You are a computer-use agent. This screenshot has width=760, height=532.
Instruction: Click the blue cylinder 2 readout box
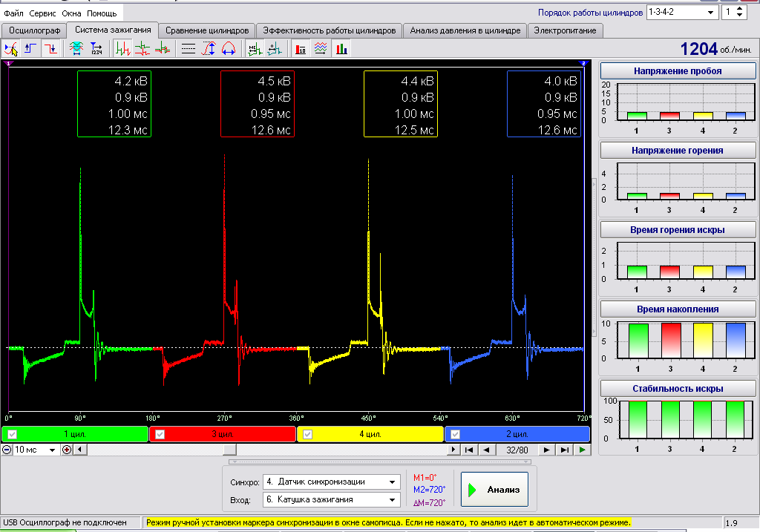point(544,104)
